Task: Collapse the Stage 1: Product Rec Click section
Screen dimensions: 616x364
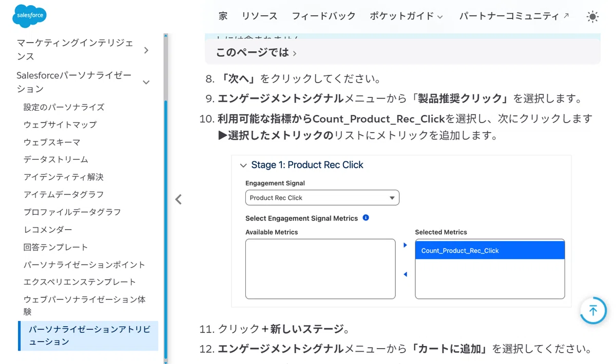Action: coord(243,165)
